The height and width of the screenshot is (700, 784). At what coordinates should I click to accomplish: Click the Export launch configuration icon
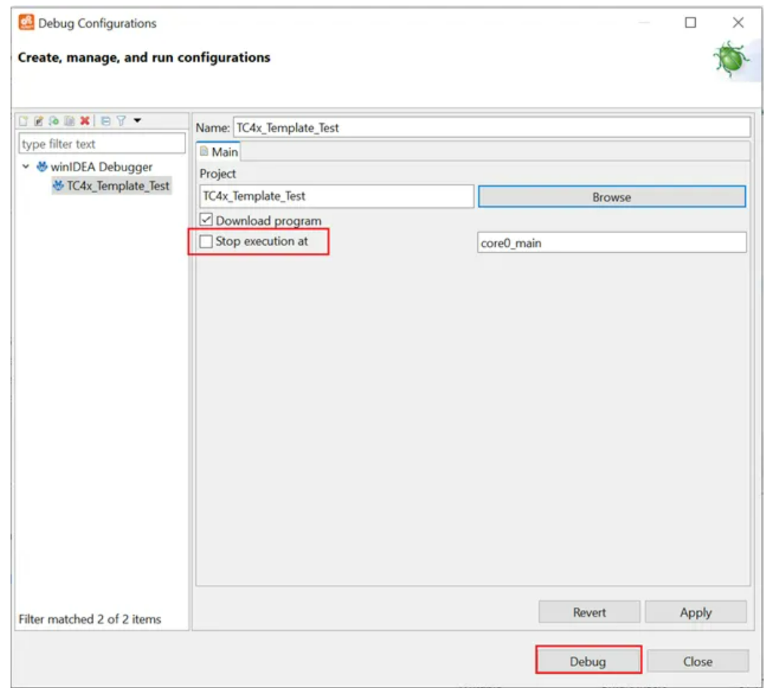click(x=54, y=121)
